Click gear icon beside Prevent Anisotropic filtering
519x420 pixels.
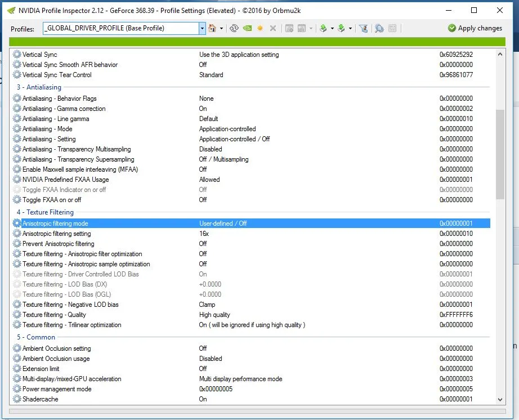pyautogui.click(x=17, y=244)
